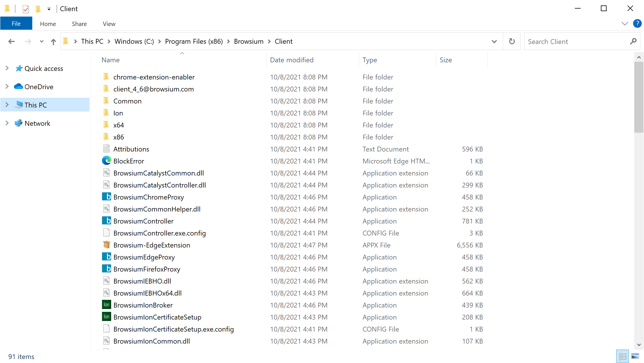Switch to details view

tap(622, 356)
